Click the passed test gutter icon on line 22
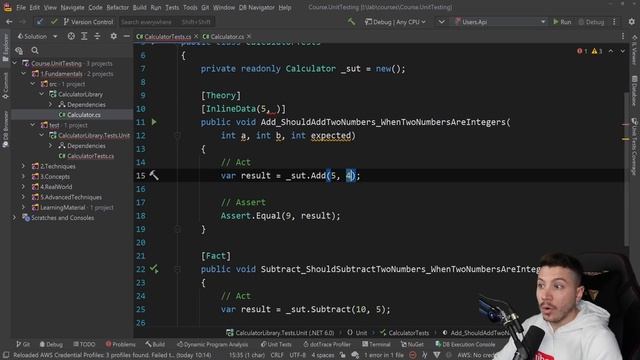Image resolution: width=640 pixels, height=360 pixels. pyautogui.click(x=154, y=269)
